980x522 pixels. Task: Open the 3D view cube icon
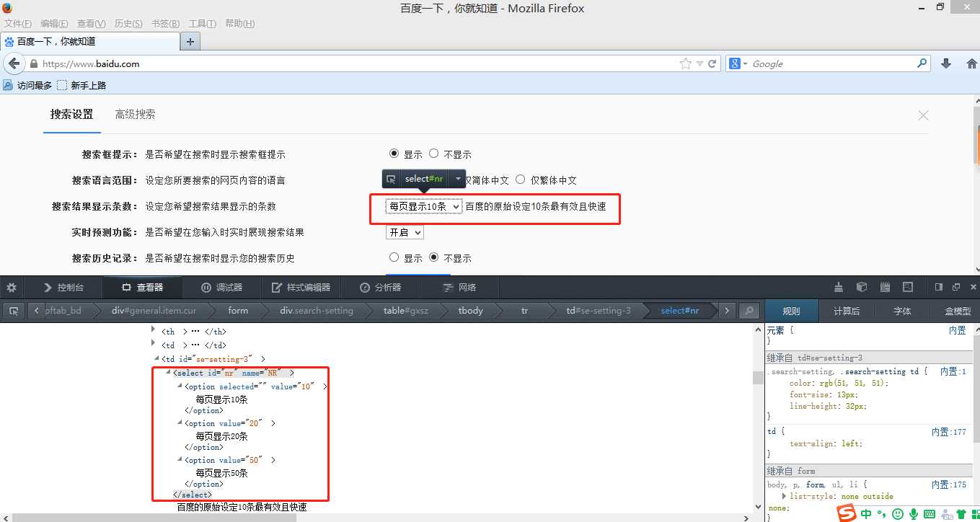pos(861,287)
